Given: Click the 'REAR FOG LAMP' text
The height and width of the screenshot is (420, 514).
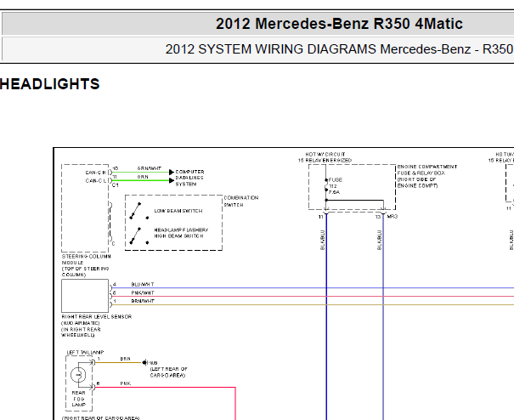Looking at the screenshot, I should click(79, 399).
